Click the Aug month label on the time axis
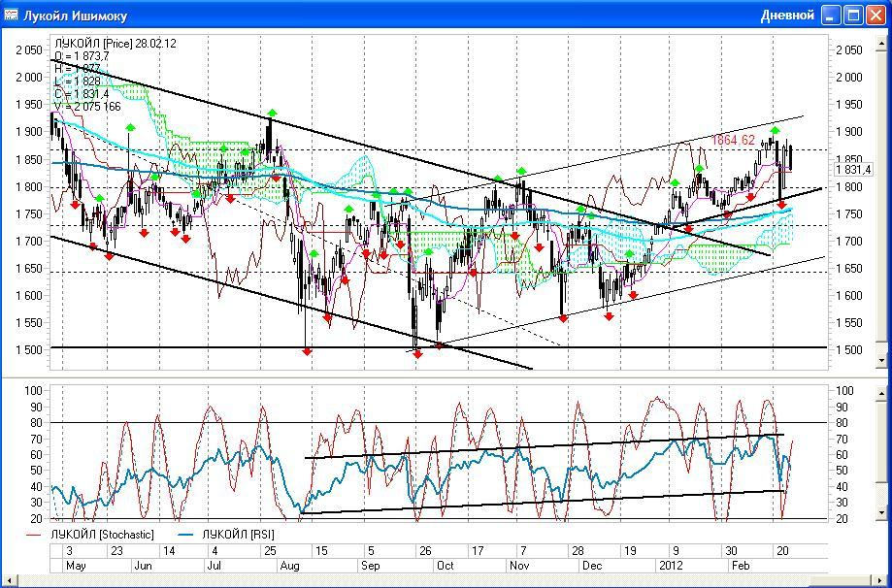Viewport: 892px width, 588px height. [x=290, y=566]
